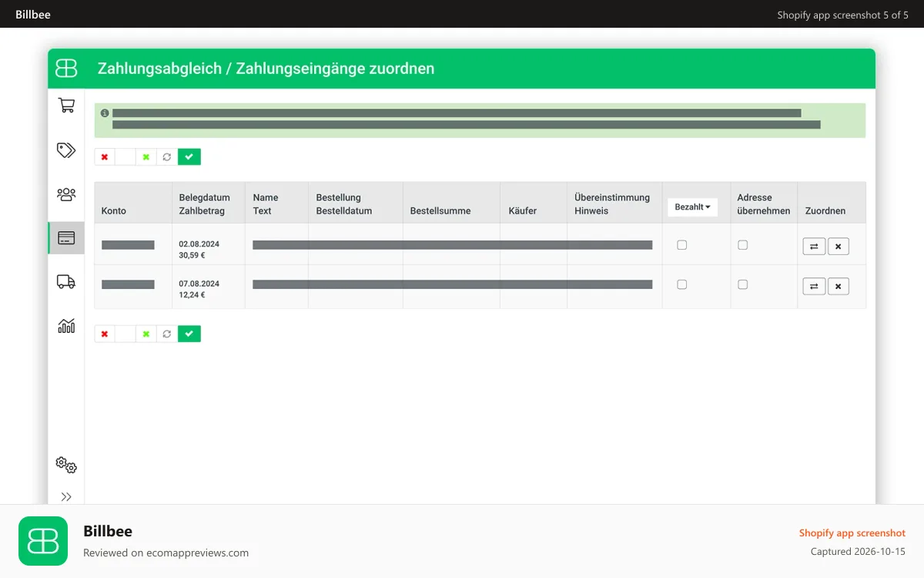The height and width of the screenshot is (578, 924).
Task: Click bold Billbee name in footer
Action: (x=108, y=531)
